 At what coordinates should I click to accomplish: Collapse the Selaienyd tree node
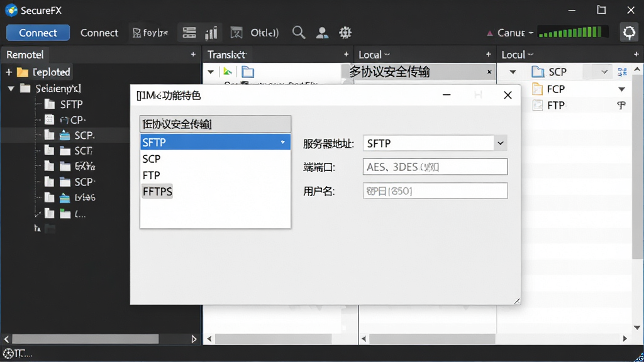coord(11,88)
